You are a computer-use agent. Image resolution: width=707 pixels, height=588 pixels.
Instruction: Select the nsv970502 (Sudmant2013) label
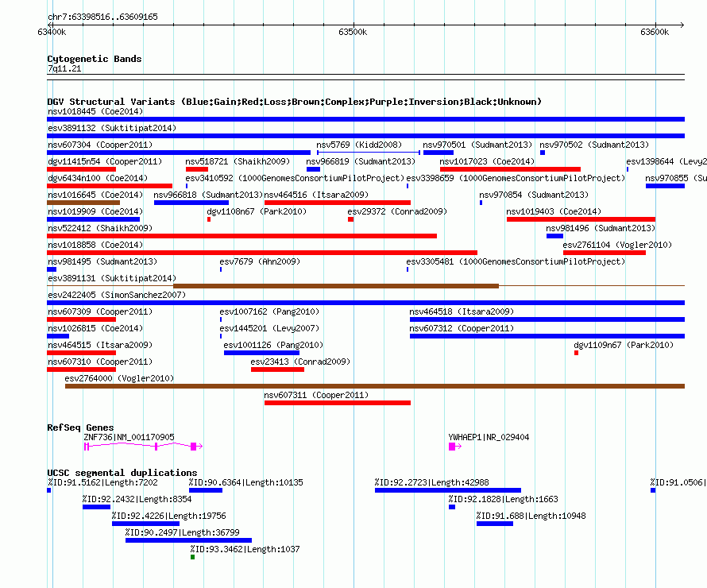[x=594, y=145]
